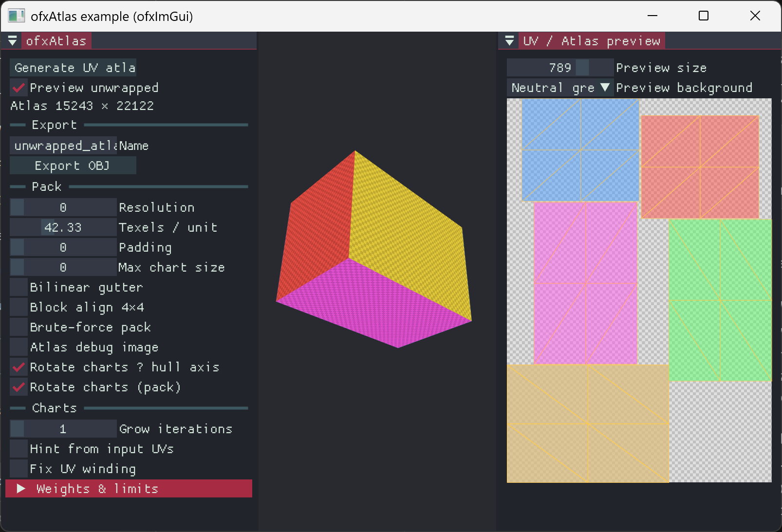Click the 'Atlas 15243 × 22122' text

tap(82, 106)
